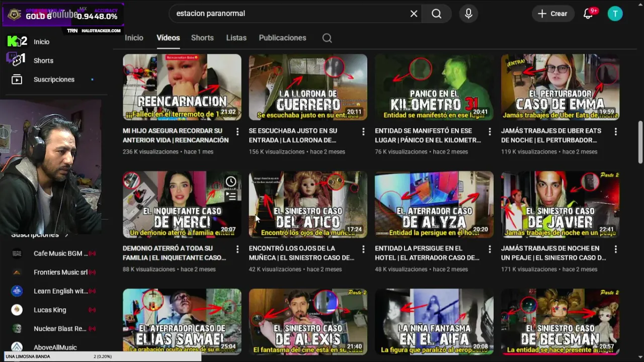Open the notifications bell
Screen dimensions: 644x362
(588, 14)
